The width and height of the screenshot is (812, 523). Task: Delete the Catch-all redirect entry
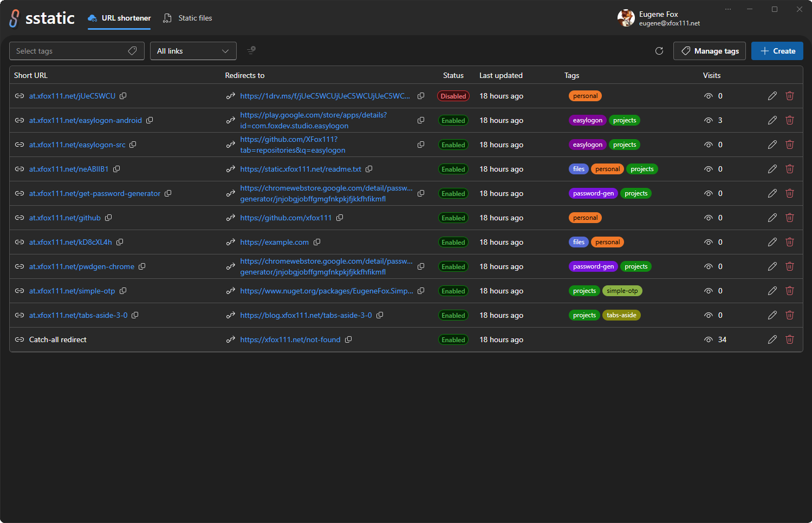click(790, 339)
